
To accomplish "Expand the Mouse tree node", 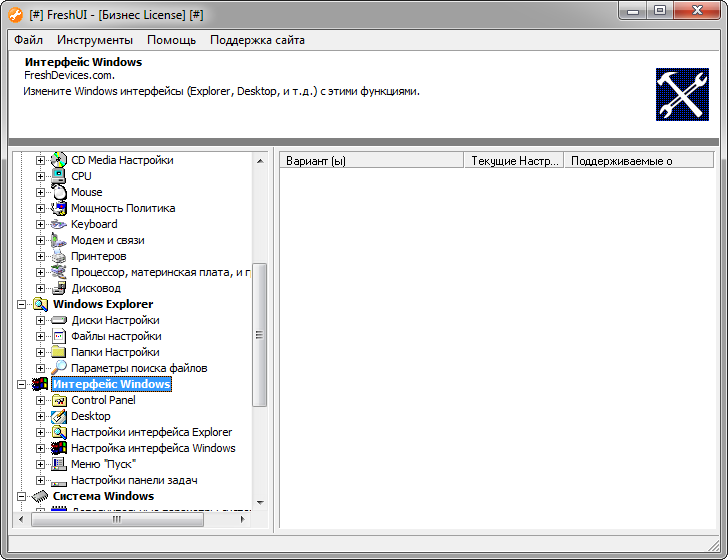I will (40, 192).
